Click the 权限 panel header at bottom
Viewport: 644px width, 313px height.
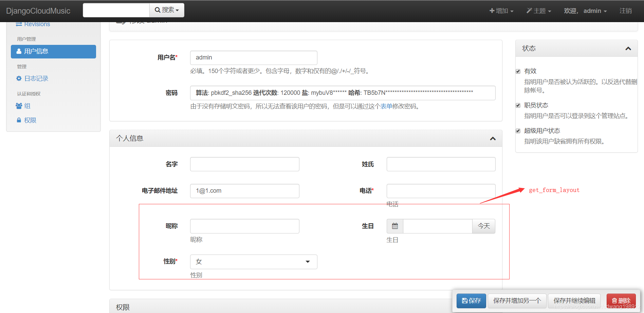281,306
